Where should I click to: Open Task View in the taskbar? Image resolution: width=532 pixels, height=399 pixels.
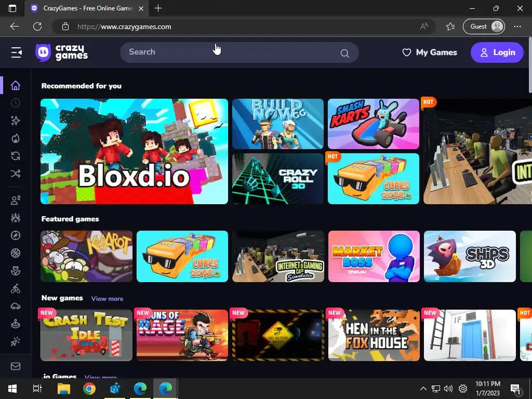click(x=37, y=389)
